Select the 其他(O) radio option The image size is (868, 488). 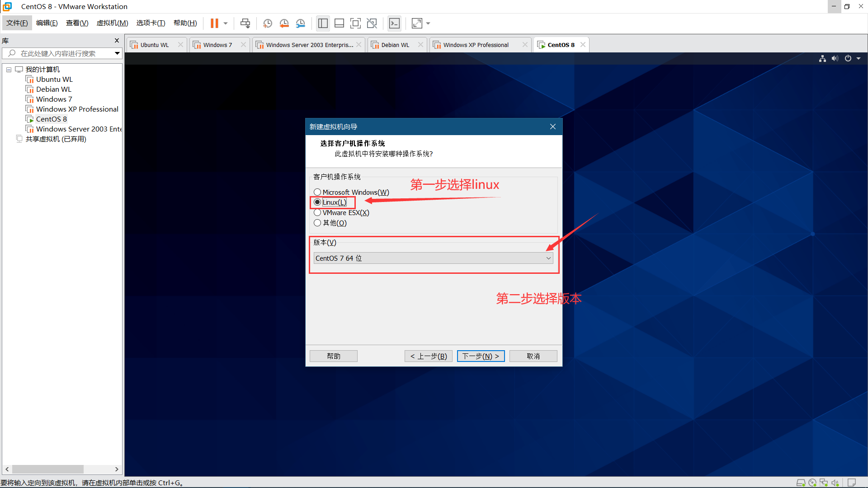[317, 223]
